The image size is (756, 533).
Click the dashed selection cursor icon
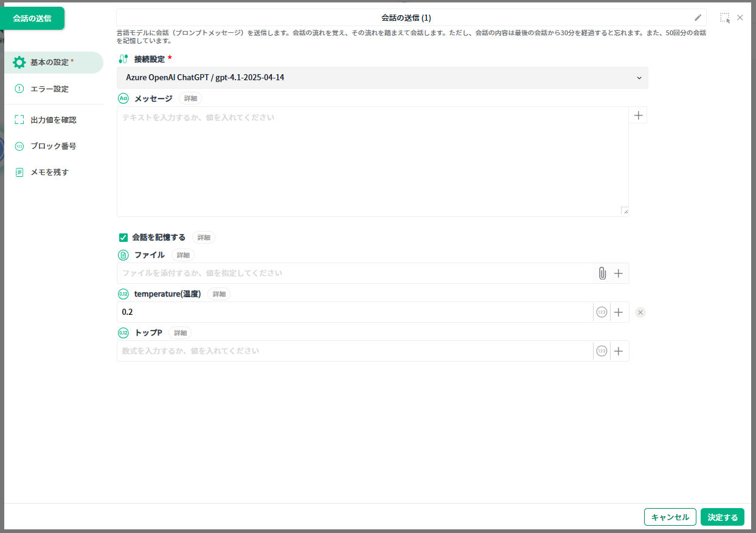(x=724, y=18)
